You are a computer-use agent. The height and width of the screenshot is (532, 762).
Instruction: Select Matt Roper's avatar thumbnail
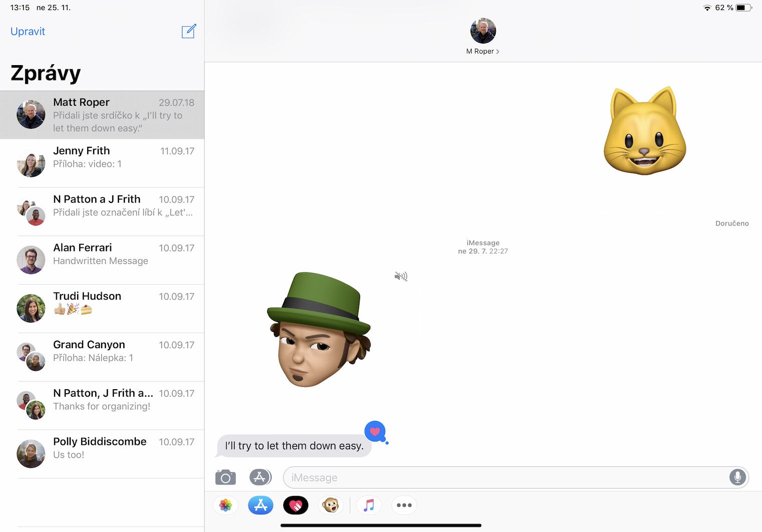click(31, 114)
